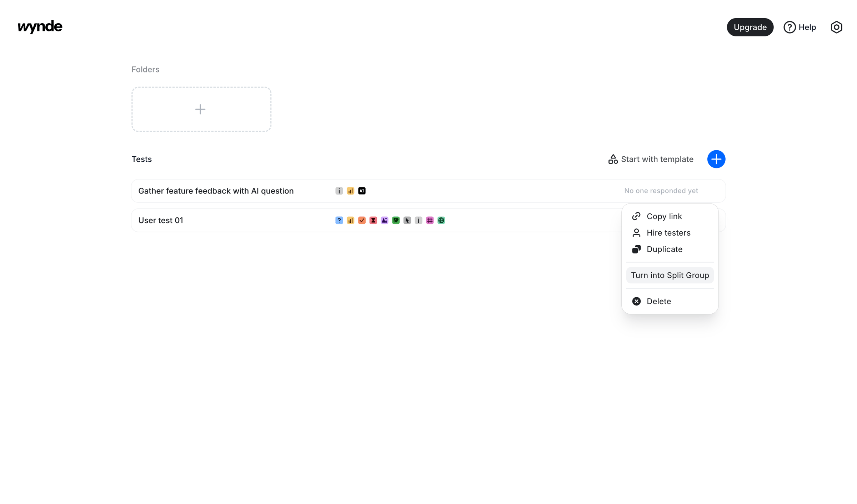Open settings via the hexagon gear icon

pos(836,27)
